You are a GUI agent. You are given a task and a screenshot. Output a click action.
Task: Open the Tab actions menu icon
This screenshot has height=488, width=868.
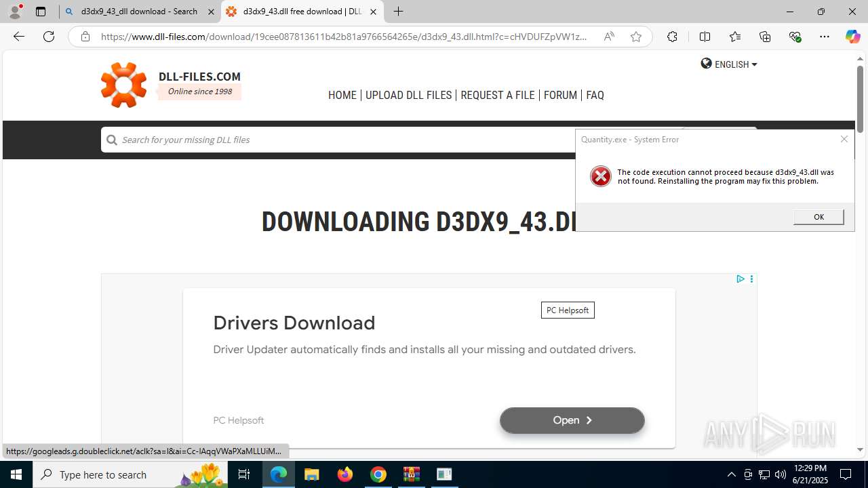[x=41, y=12]
